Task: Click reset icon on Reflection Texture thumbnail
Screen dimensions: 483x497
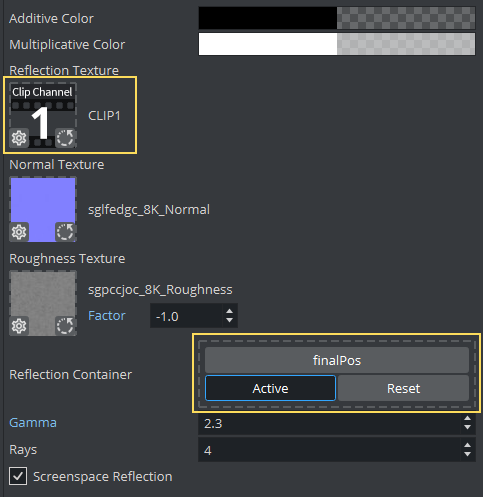Action: click(x=65, y=138)
